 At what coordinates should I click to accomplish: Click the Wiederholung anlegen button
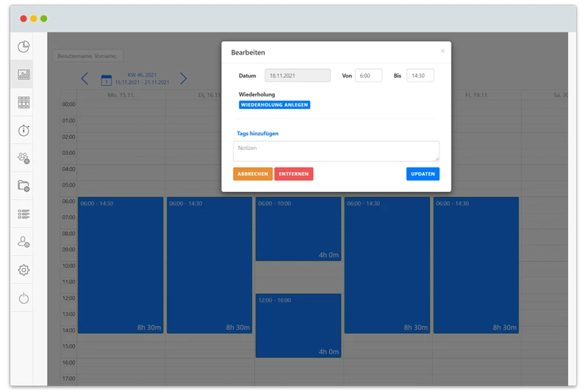pyautogui.click(x=274, y=105)
